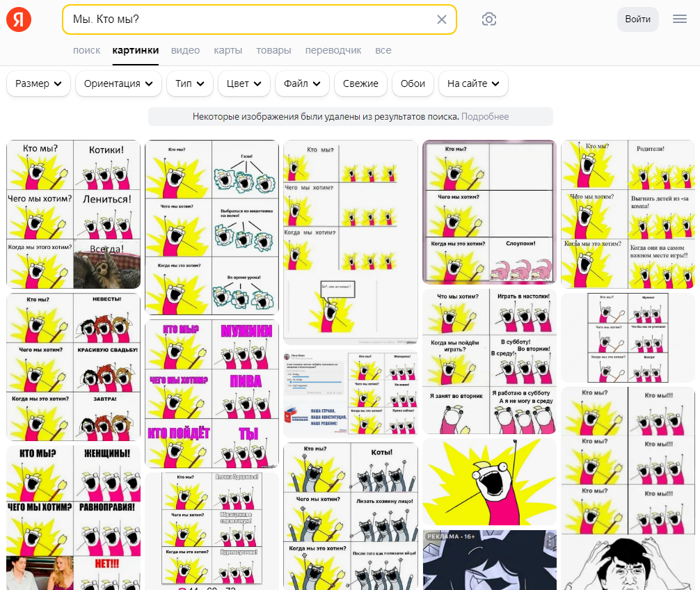Viewport: 700px width, 590px height.
Task: Open the Аптека Здоровье meme thumbnail
Action: tap(212, 532)
